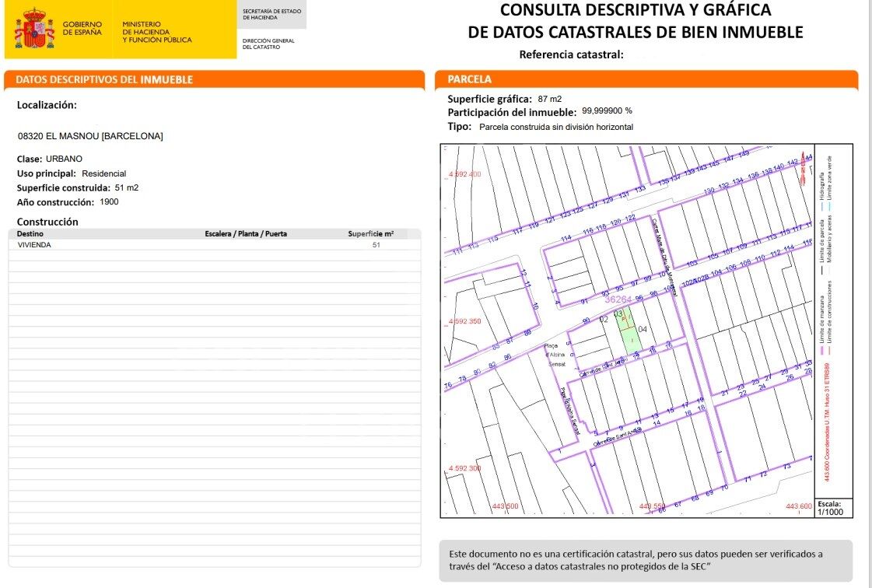872x588 pixels.
Task: Click 'MINISTERIO DE HACIENDA Y FUNCIÓN PÚBLICA' text
Action: pyautogui.click(x=157, y=32)
